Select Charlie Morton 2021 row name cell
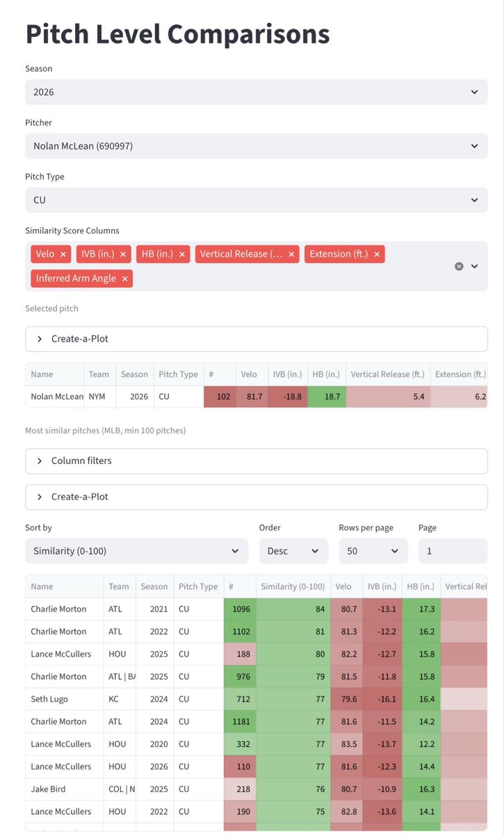The height and width of the screenshot is (834, 504). [65, 609]
